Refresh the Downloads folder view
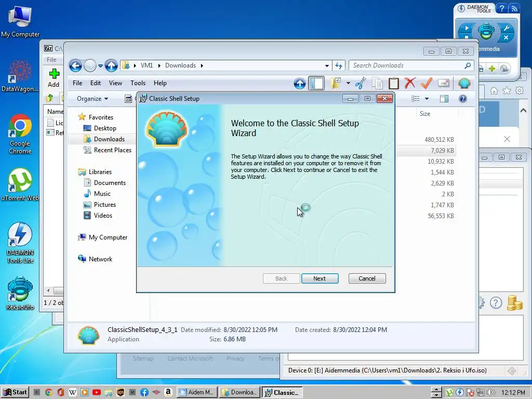 pos(339,65)
